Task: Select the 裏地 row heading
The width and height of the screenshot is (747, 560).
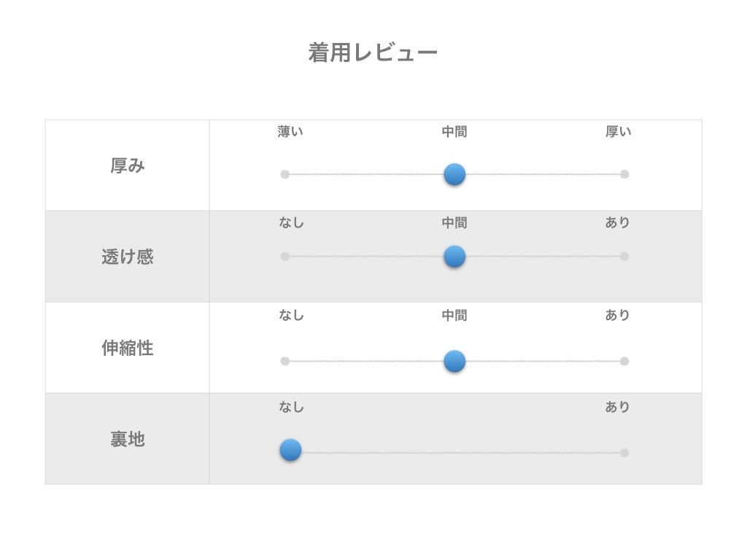Action: (x=128, y=440)
